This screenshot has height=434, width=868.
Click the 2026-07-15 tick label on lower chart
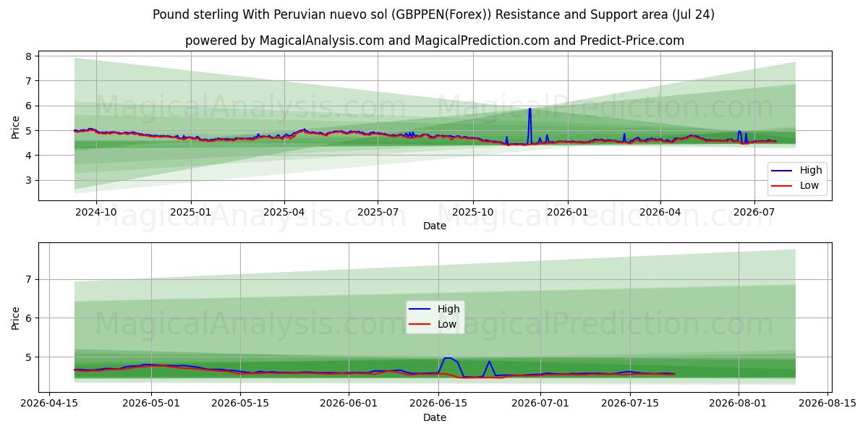click(x=629, y=404)
